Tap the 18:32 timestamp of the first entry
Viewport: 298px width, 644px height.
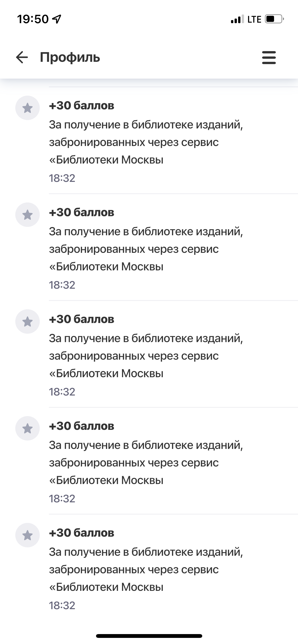(x=62, y=178)
